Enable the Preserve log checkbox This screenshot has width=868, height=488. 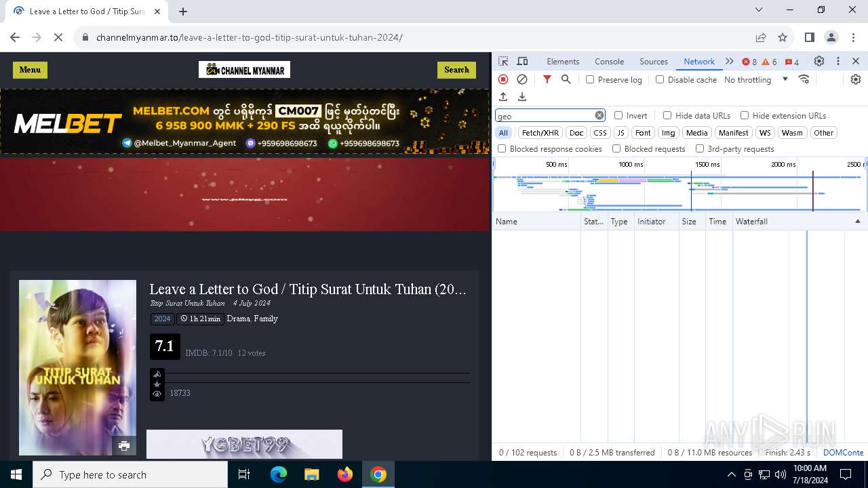tap(590, 79)
